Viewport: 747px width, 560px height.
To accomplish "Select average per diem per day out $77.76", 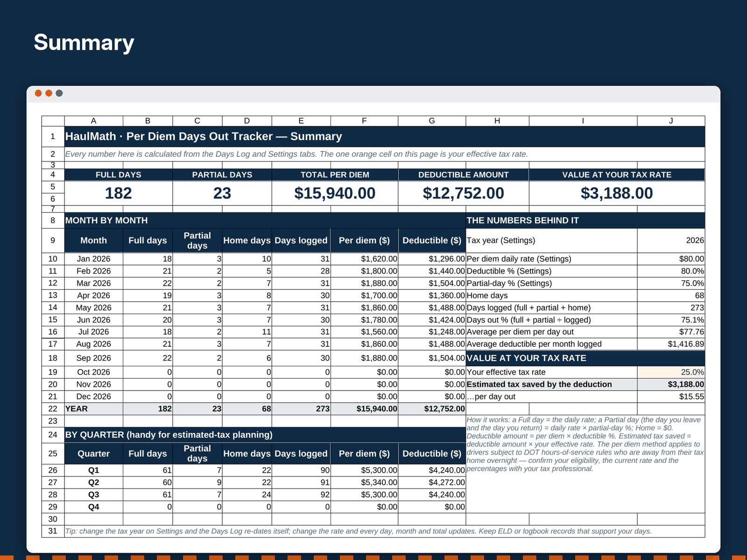I will pos(671,332).
